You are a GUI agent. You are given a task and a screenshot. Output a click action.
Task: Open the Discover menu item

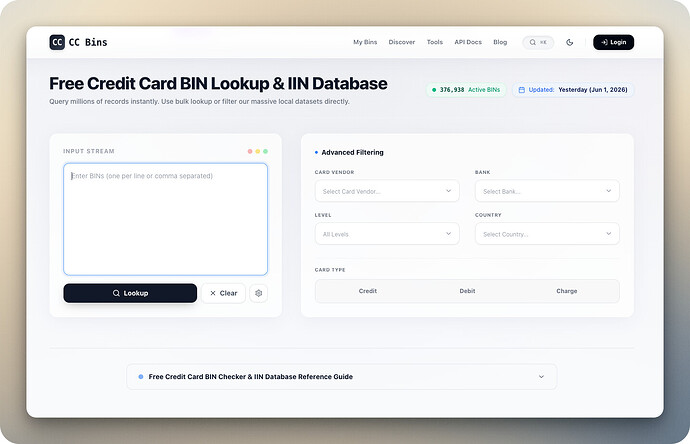click(401, 42)
